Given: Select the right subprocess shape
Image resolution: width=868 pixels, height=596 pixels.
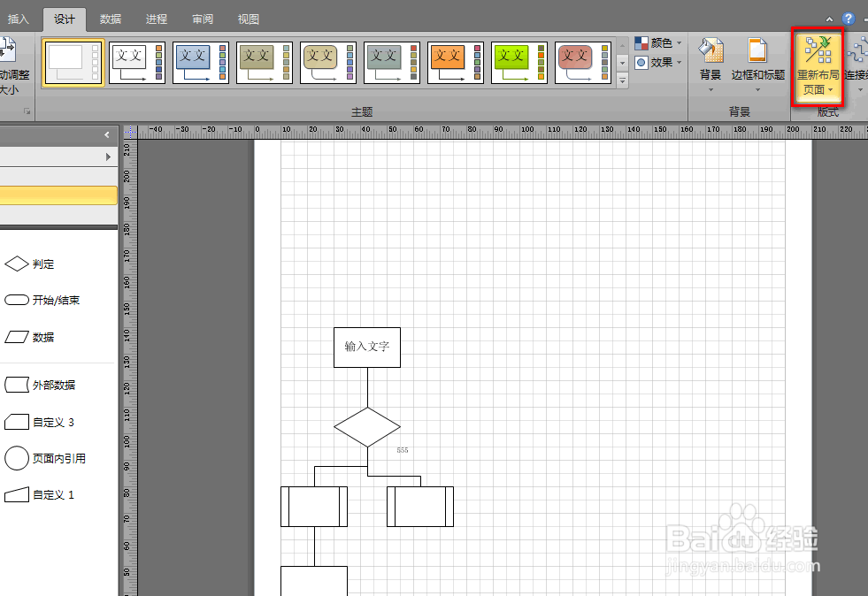Looking at the screenshot, I should point(420,507).
